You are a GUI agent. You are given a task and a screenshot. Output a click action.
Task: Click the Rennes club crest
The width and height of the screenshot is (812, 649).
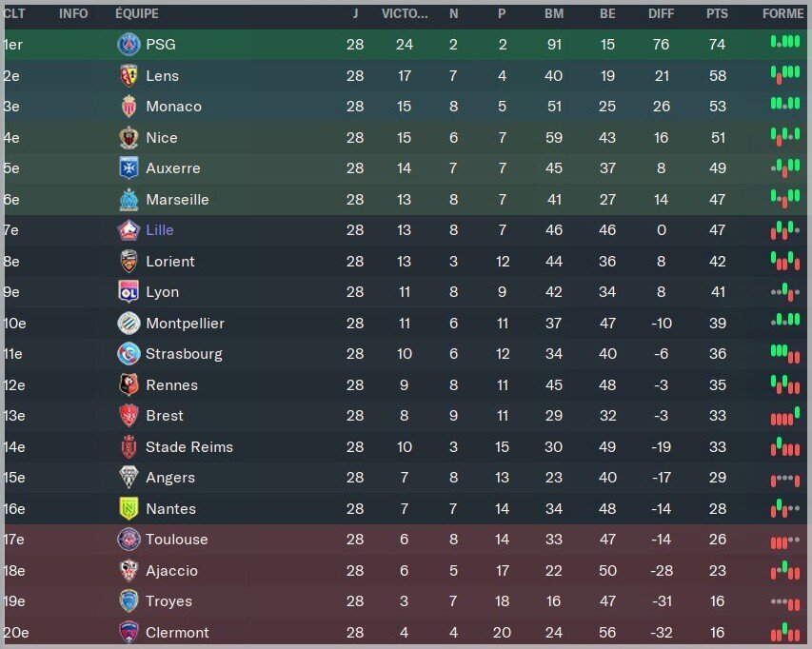(x=129, y=385)
